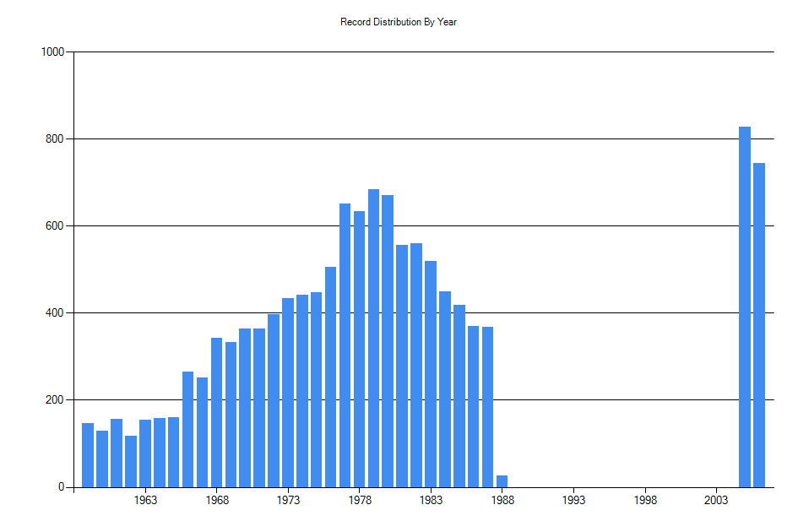The height and width of the screenshot is (532, 798).
Task: Select the 200 y-axis label
Action: click(x=54, y=400)
